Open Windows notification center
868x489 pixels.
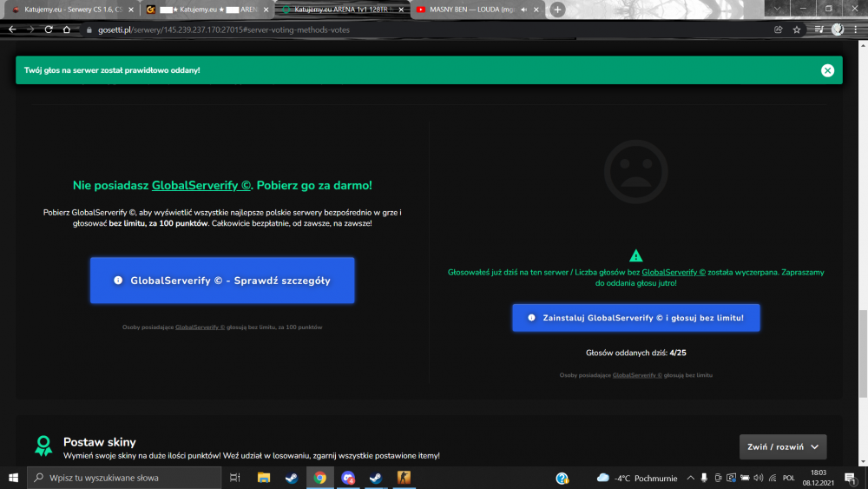[851, 478]
